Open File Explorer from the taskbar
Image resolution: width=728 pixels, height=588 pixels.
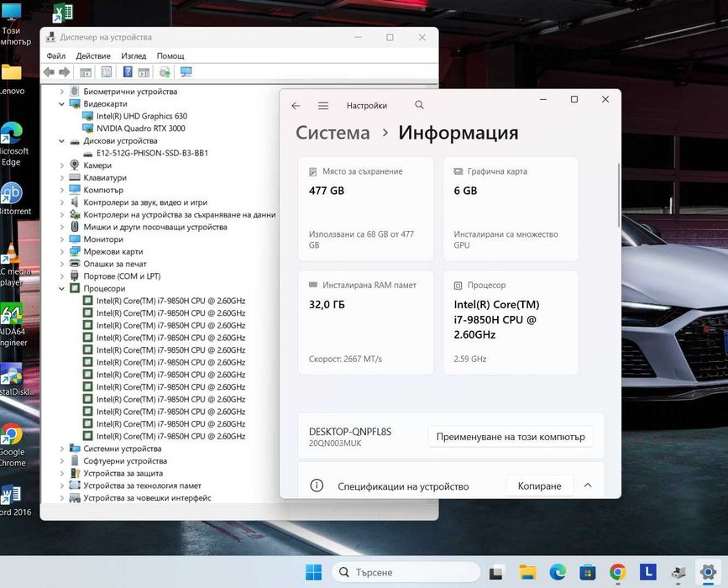coord(527,572)
